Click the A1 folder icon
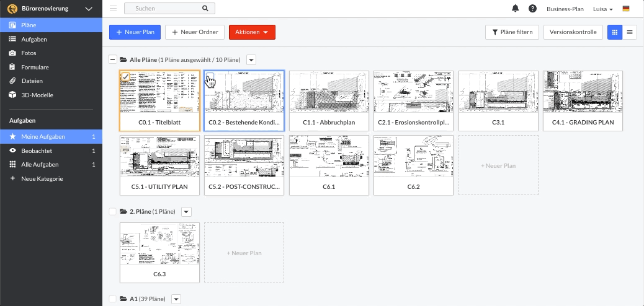The height and width of the screenshot is (306, 644). click(123, 299)
